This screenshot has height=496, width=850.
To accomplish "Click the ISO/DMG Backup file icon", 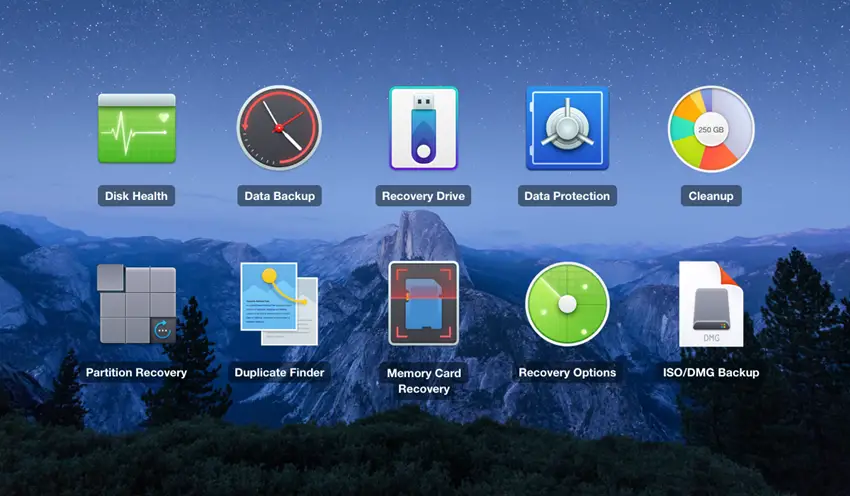I will pos(711,304).
